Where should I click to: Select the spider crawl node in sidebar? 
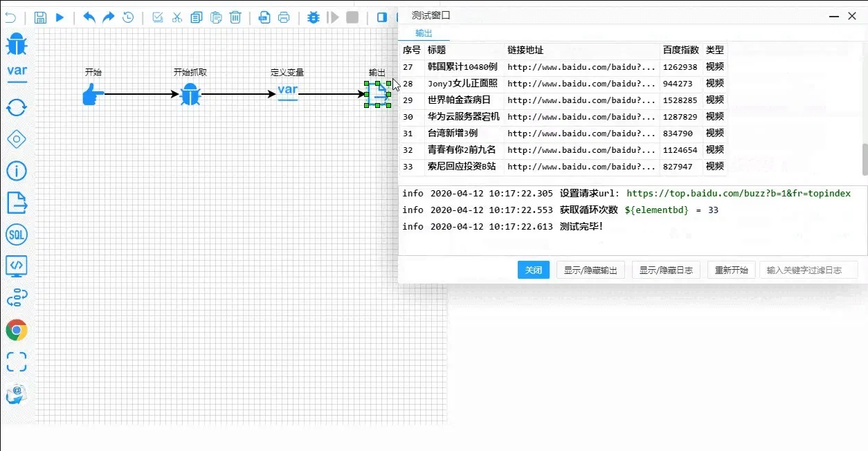pos(17,44)
